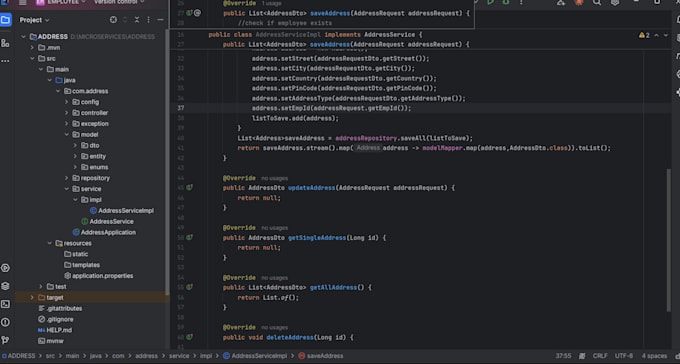Click Select Opened File crosshair icon
Image resolution: width=680 pixels, height=364 pixels.
113,20
